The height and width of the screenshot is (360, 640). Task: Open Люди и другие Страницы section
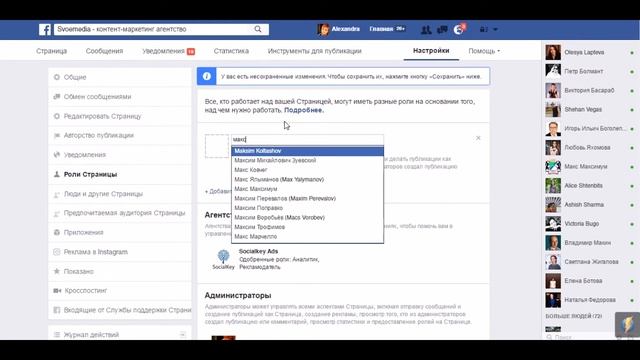(120, 194)
